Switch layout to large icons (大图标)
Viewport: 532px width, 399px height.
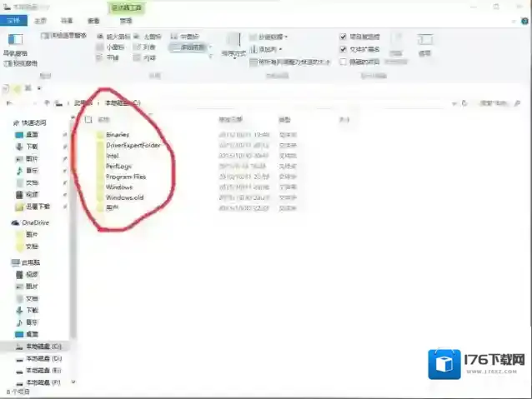[x=148, y=37]
